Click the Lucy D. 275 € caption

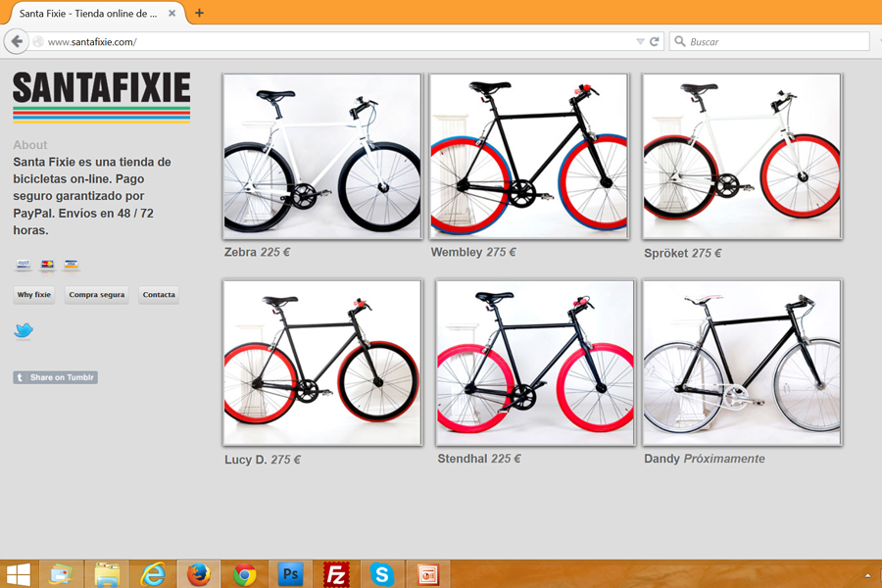tap(263, 460)
